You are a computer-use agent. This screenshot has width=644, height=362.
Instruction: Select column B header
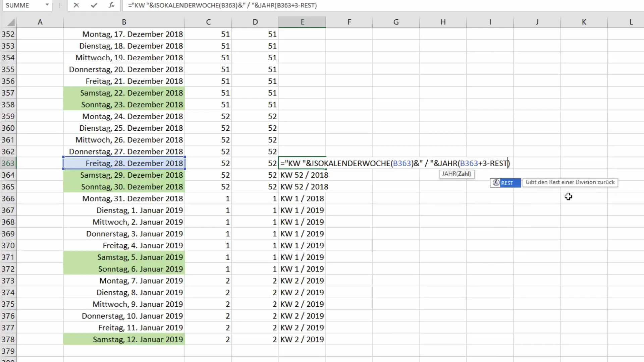pos(124,22)
